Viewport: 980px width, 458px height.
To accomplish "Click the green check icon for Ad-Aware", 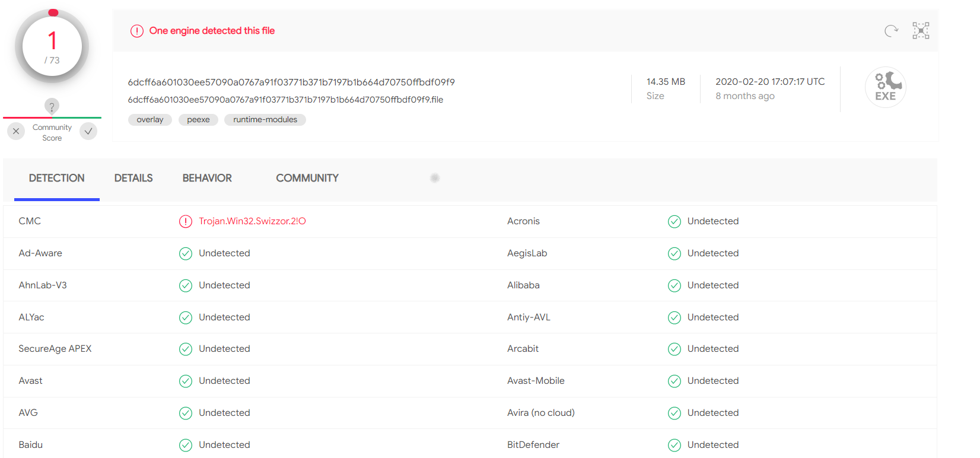I will (186, 253).
